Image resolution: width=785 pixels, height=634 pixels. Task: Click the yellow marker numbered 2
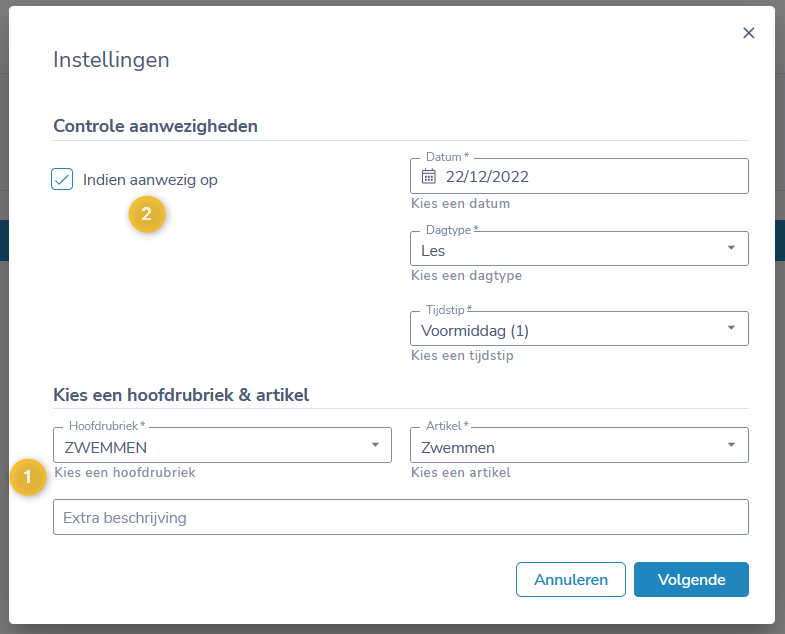point(147,213)
